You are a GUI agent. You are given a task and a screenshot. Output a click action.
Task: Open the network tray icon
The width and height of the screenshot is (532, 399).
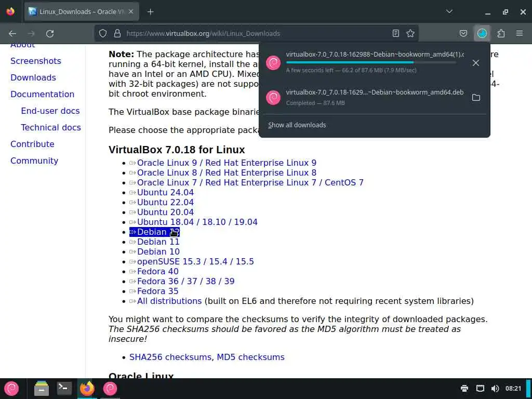click(x=480, y=389)
